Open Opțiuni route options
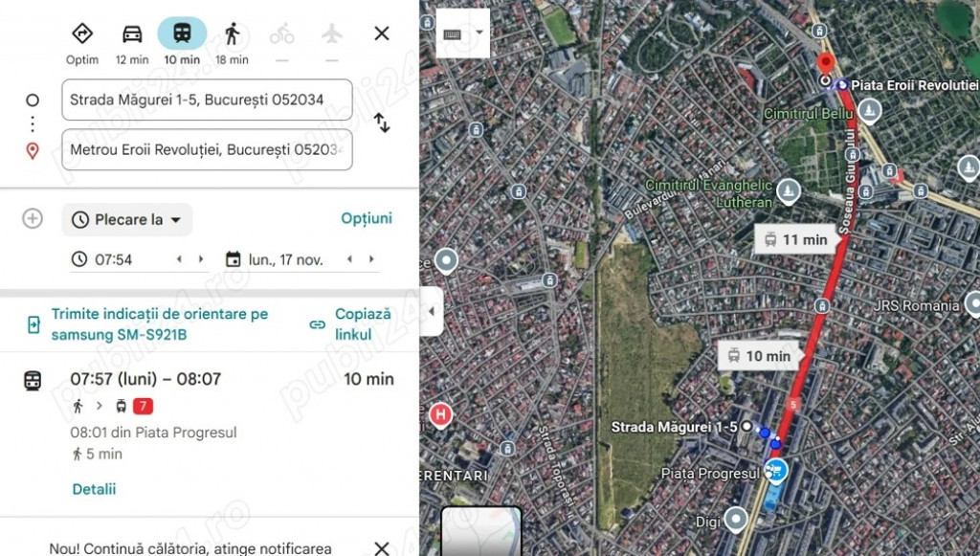This screenshot has height=556, width=980. pos(367,218)
